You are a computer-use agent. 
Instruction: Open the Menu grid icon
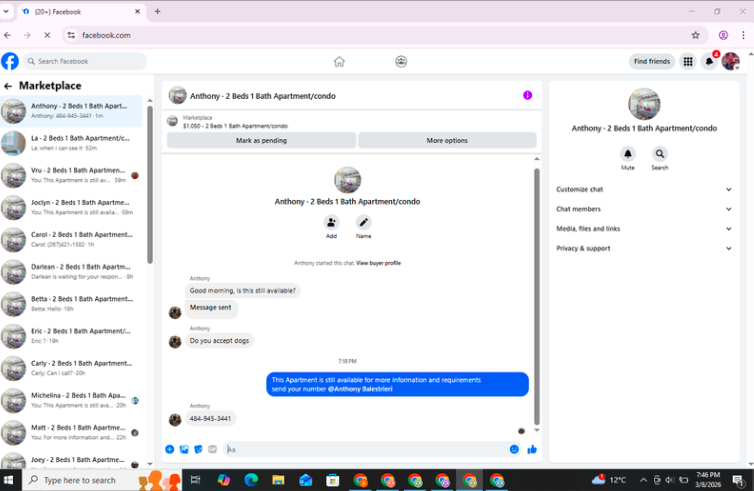point(688,62)
